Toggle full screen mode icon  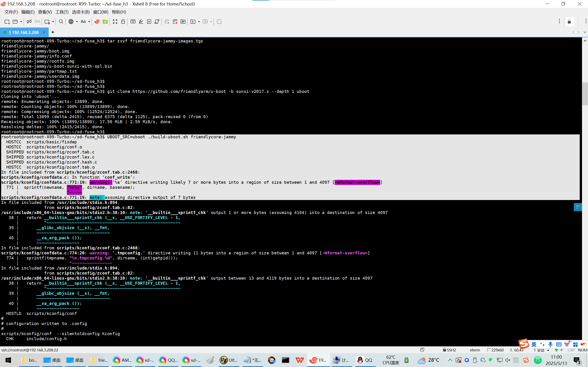click(x=115, y=22)
